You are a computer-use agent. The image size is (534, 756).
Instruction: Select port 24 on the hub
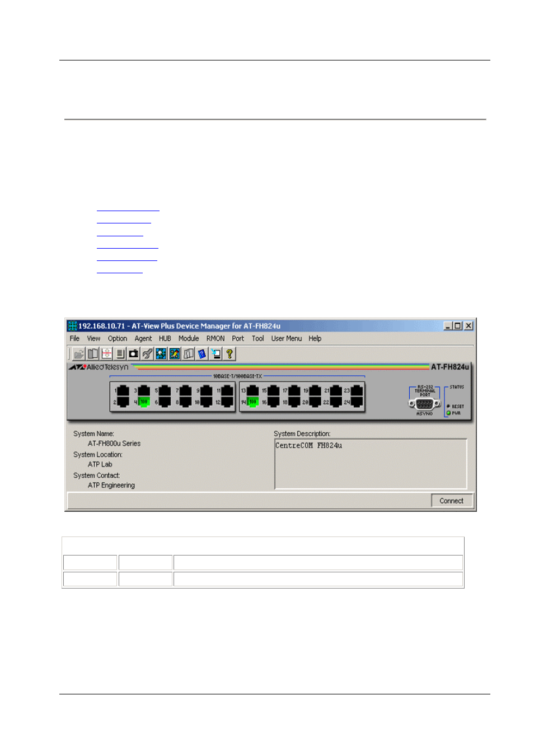(x=357, y=402)
